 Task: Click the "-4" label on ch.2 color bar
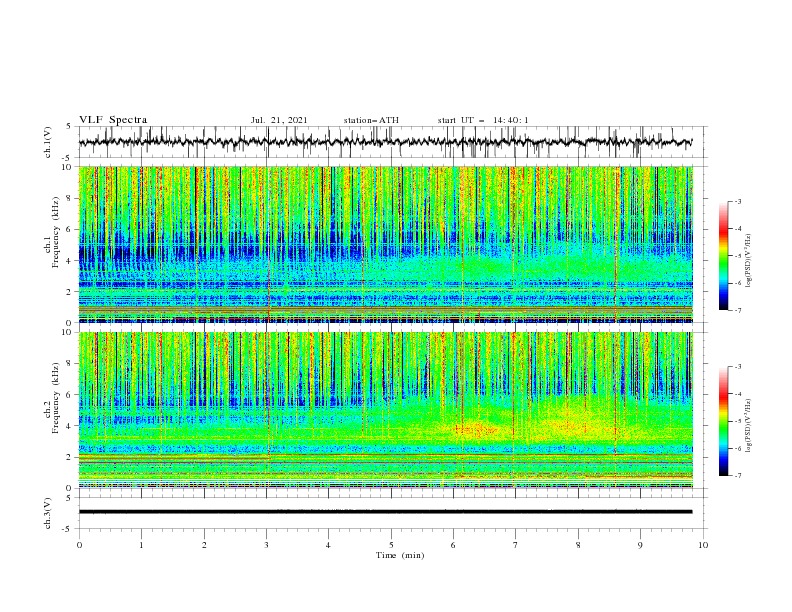737,394
